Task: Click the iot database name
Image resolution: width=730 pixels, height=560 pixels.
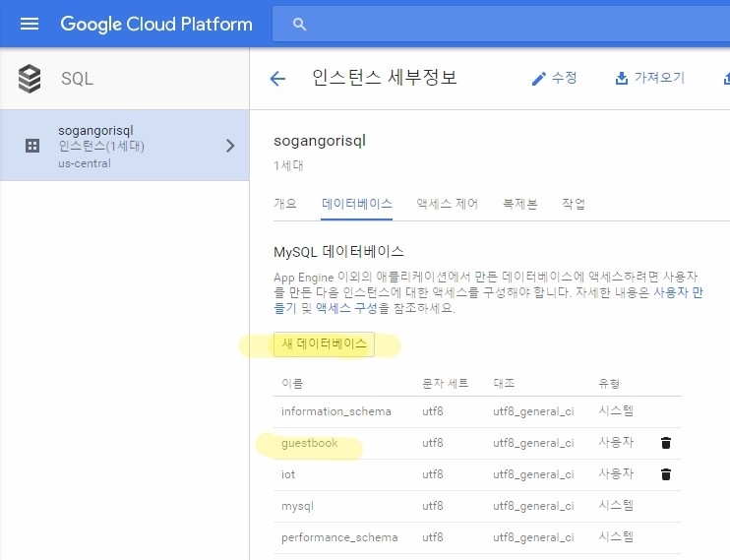Action: point(288,474)
